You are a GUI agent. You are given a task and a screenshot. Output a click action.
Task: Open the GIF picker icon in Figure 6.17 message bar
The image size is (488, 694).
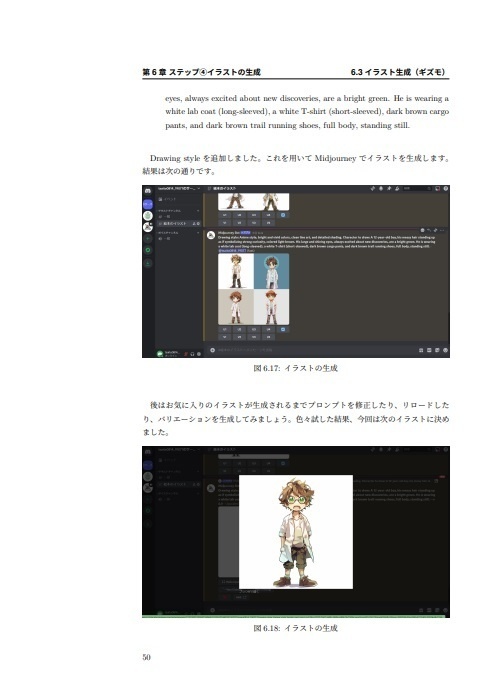[x=429, y=350]
